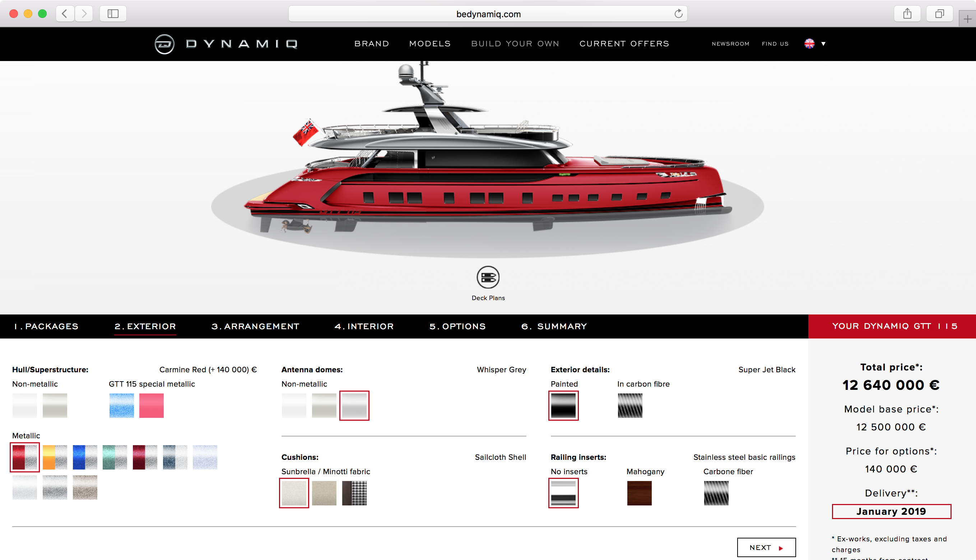Select checkered Minotti cushion swatch

[x=354, y=493]
